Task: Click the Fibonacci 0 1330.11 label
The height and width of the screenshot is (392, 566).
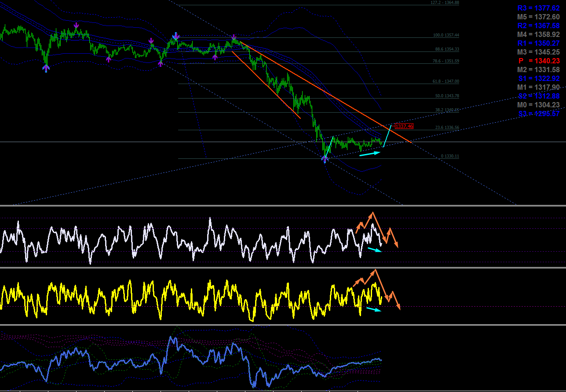Action: 450,156
